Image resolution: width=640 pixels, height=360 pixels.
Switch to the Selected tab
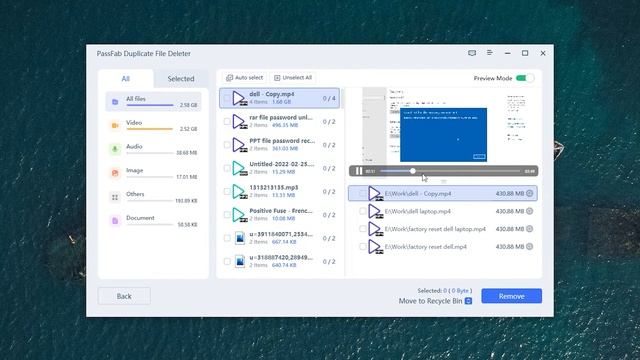point(181,79)
